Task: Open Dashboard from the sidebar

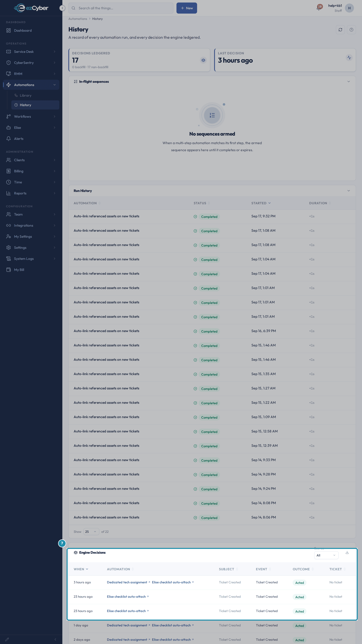Action: tap(31, 30)
